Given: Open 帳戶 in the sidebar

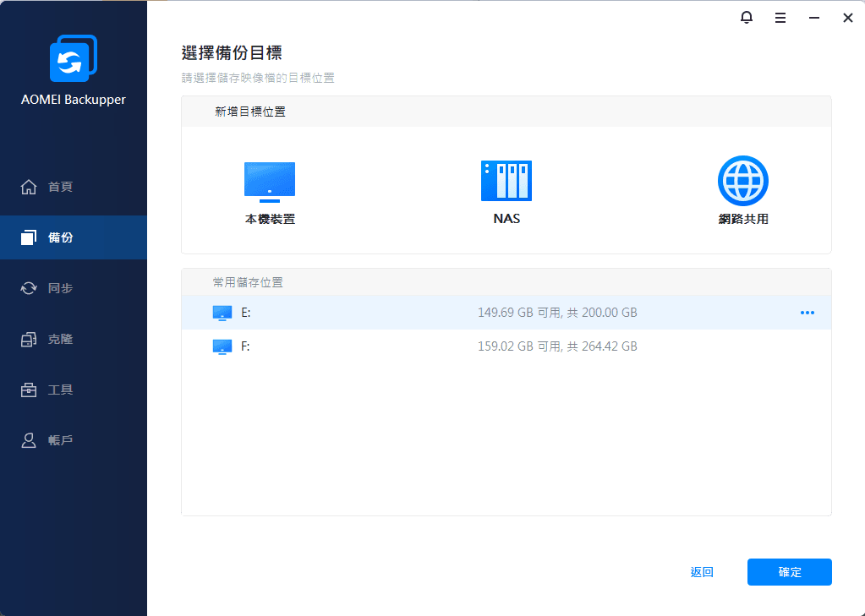Looking at the screenshot, I should [74, 440].
